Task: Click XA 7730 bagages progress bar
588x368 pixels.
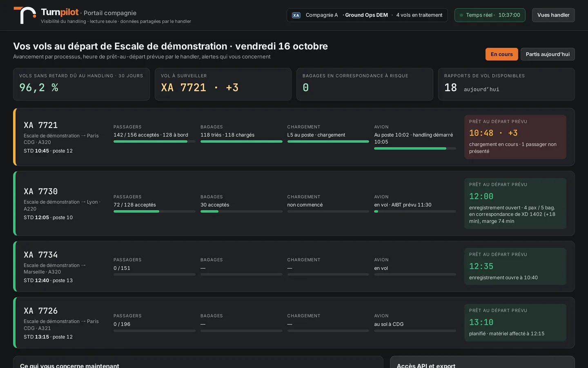Action: coord(241,211)
